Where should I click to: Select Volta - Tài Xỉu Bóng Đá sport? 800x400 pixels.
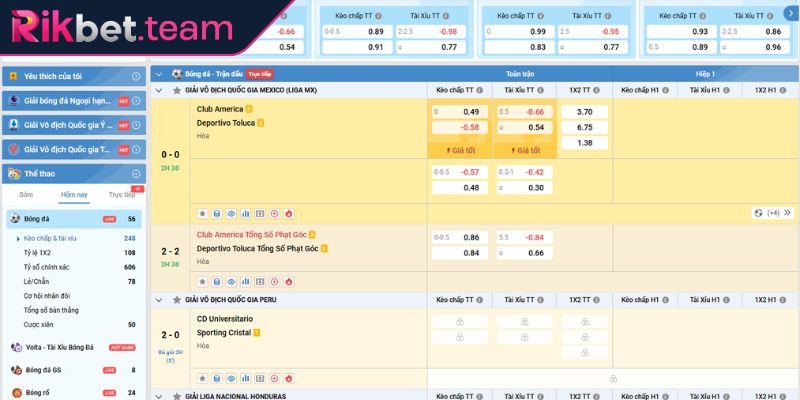pos(59,346)
